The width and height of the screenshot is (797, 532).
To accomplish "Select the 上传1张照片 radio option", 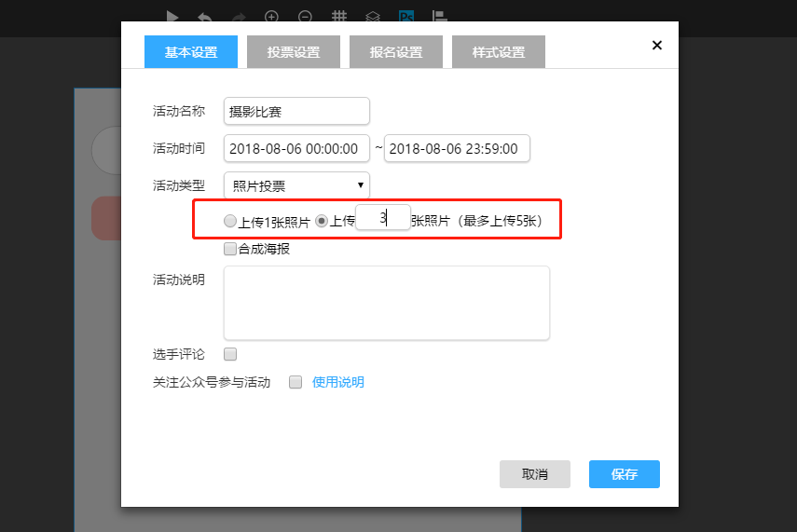I will point(230,221).
